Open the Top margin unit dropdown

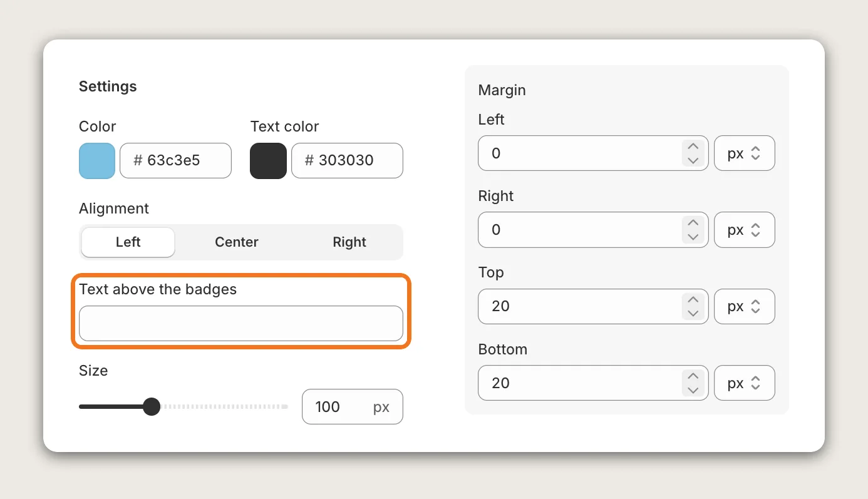(745, 306)
